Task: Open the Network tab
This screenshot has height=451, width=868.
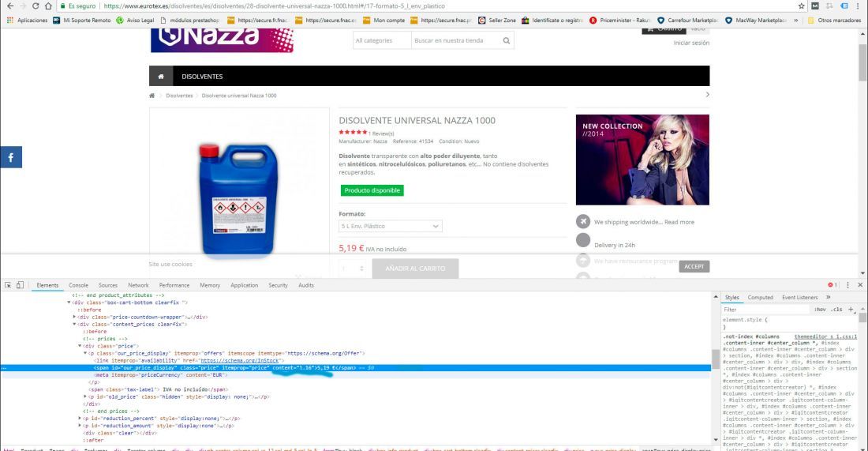Action: 138,285
